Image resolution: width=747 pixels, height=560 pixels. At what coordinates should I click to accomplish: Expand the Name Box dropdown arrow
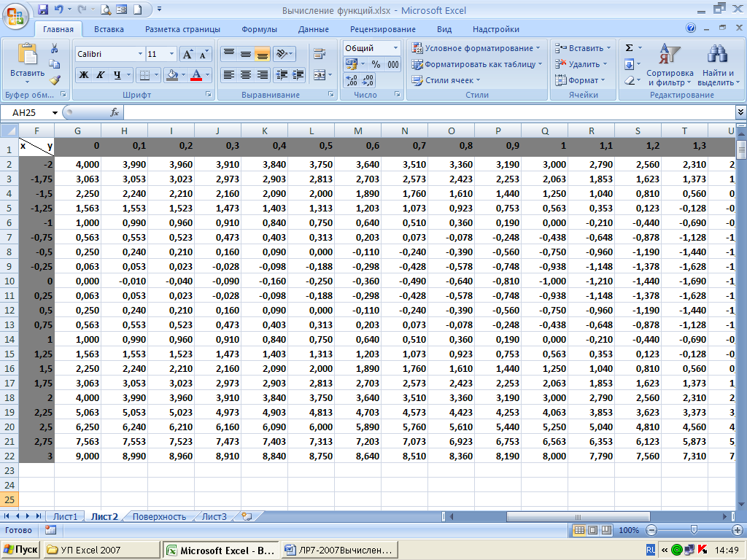(55, 113)
